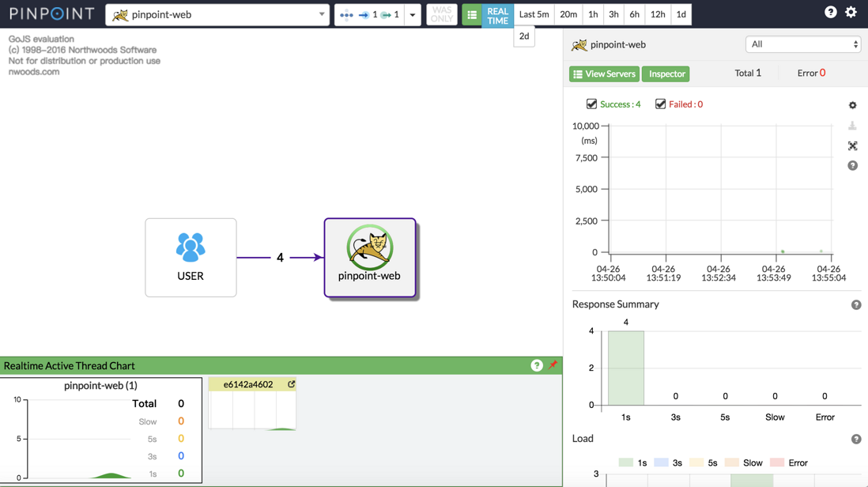Open the pinpoint-web application selector

[217, 15]
